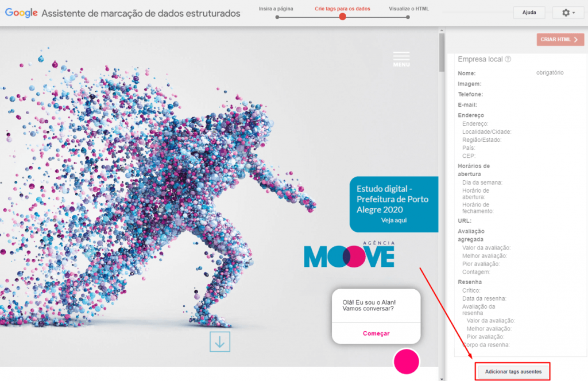Click the help icon beside Empresa local
This screenshot has width=588, height=381.
508,59
